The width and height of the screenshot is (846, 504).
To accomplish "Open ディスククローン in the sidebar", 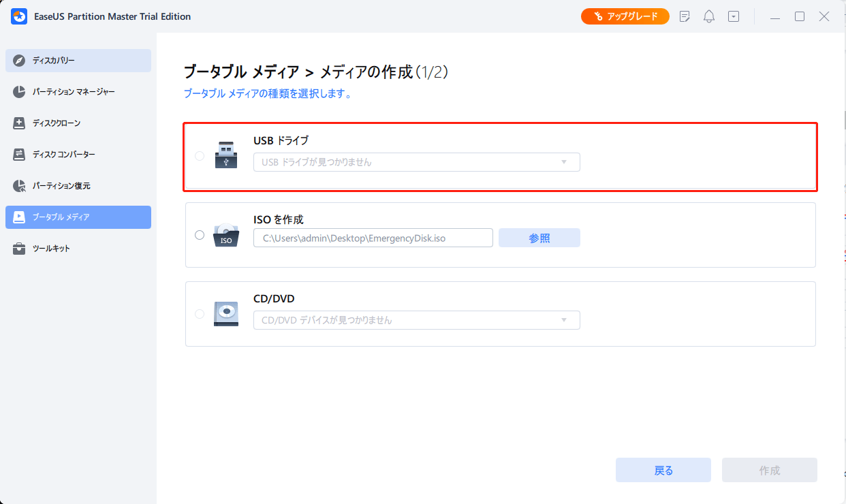I will pos(78,123).
